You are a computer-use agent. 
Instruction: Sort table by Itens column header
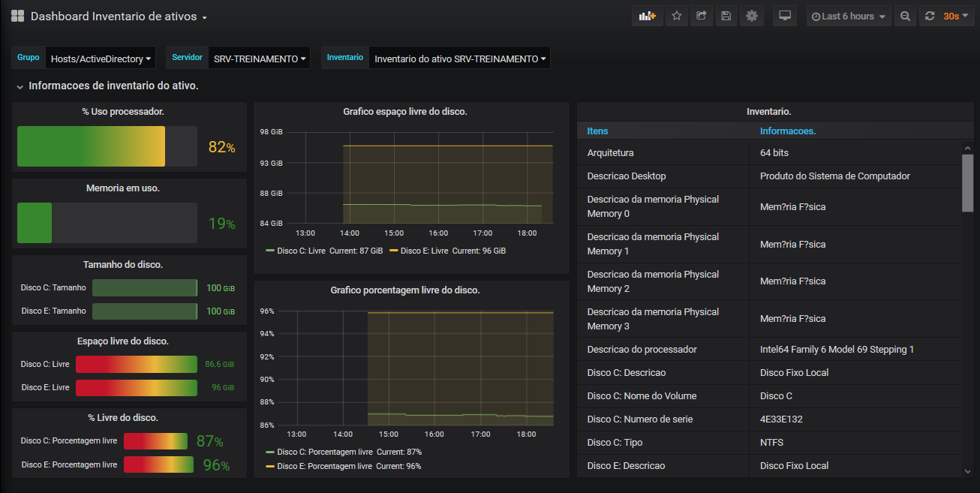point(598,131)
